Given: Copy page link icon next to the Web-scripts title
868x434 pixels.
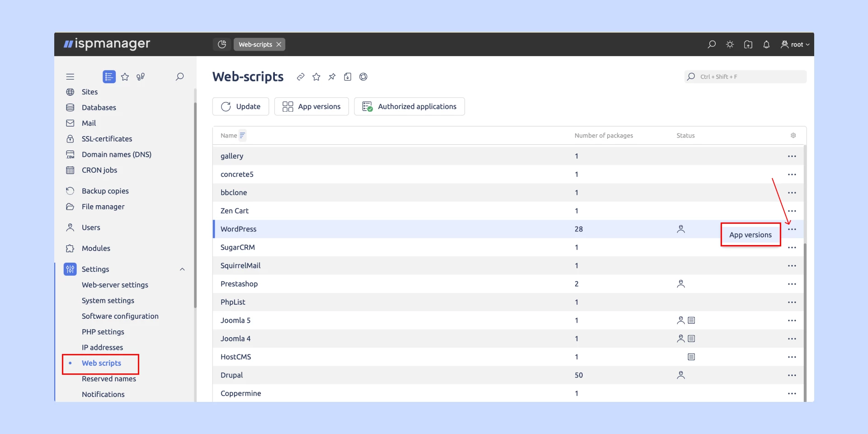Looking at the screenshot, I should click(x=301, y=77).
